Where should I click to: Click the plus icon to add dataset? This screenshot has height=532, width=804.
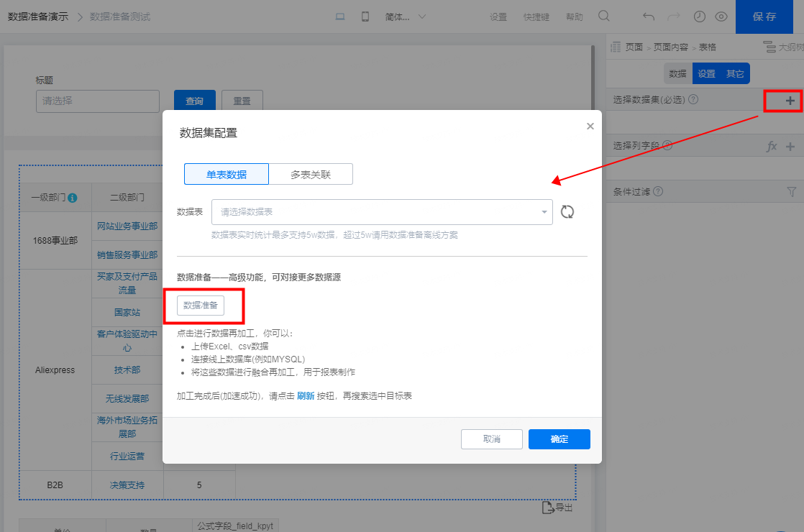[x=790, y=101]
